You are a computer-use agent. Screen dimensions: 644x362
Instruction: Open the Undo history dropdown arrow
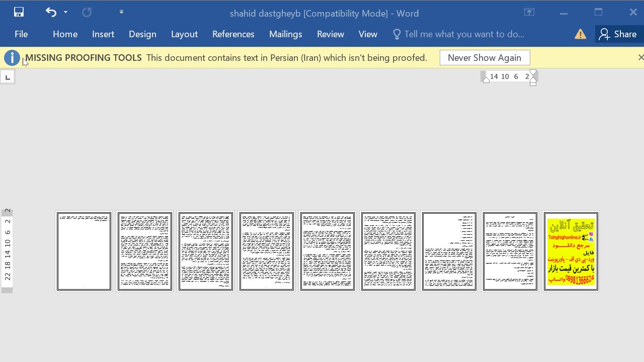point(65,12)
